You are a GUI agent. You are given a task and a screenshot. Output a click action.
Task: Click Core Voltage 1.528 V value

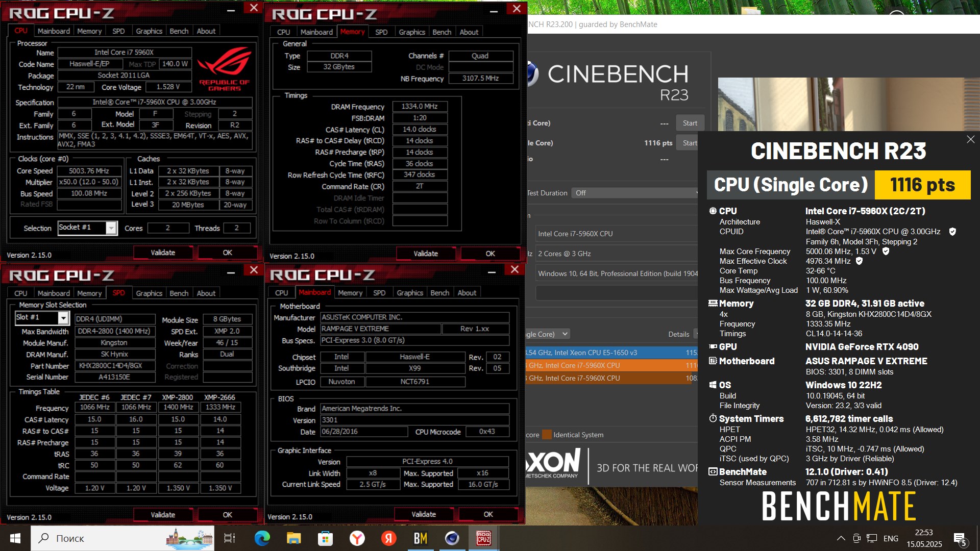click(168, 87)
